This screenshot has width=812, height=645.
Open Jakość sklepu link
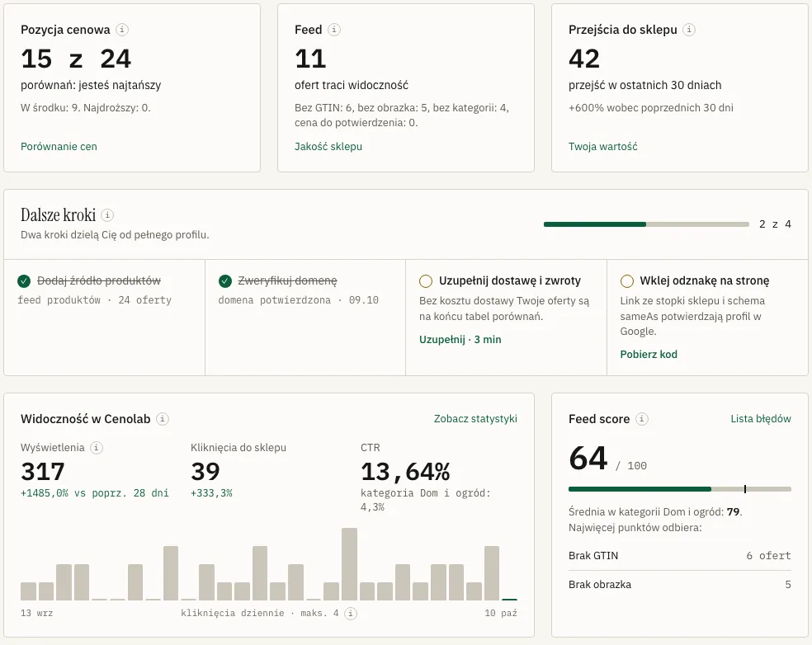coord(328,147)
